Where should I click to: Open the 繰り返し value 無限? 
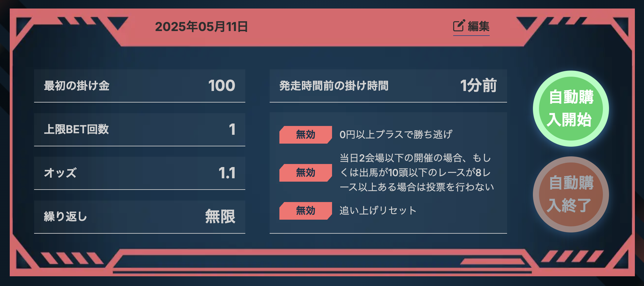click(x=220, y=217)
